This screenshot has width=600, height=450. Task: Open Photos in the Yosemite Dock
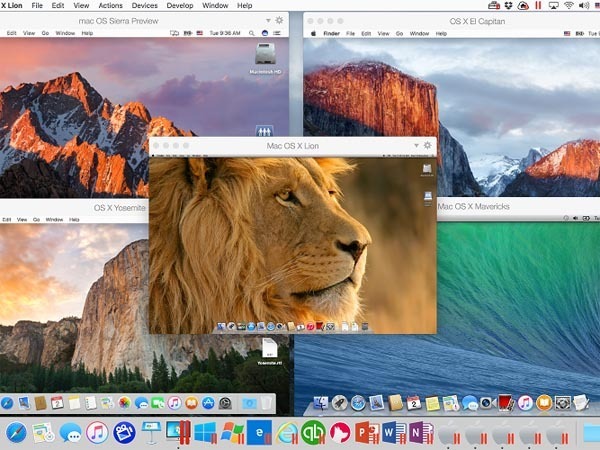click(x=124, y=403)
